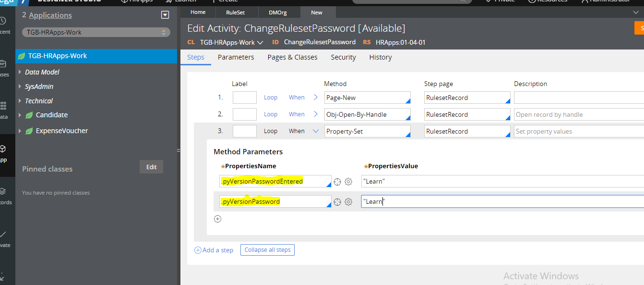Collapse step 3 Property-Set parameters
This screenshot has height=285, width=644.
click(x=315, y=131)
